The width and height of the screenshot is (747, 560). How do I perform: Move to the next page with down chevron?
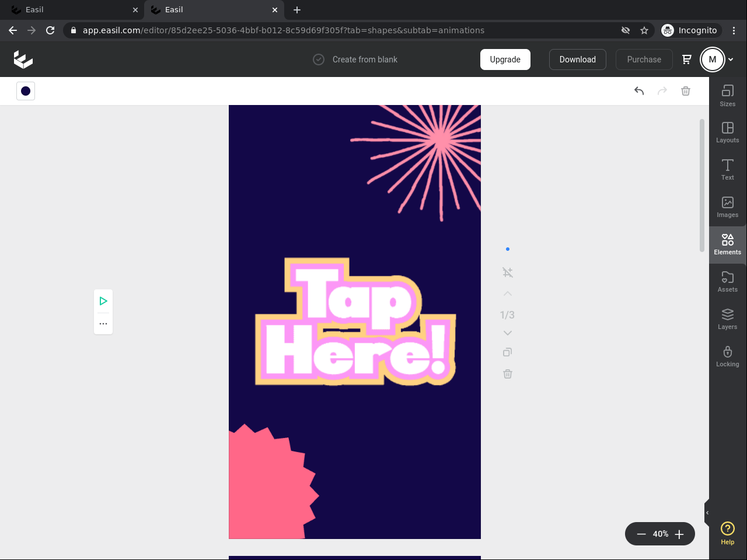coord(508,333)
